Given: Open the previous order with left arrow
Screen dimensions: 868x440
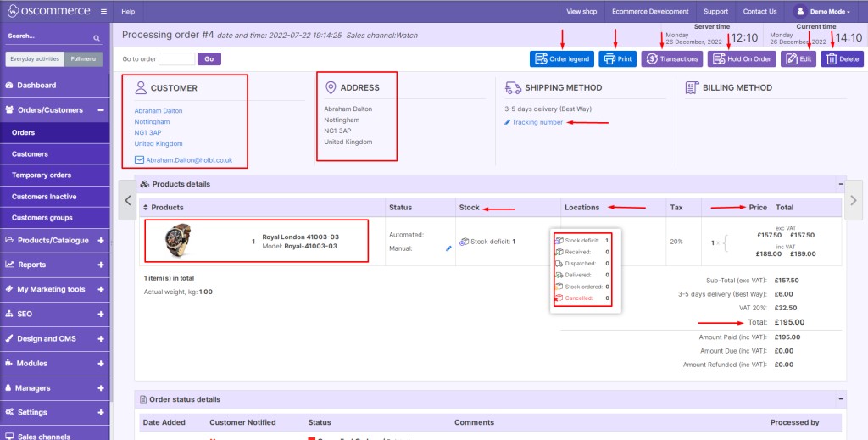Looking at the screenshot, I should click(128, 200).
